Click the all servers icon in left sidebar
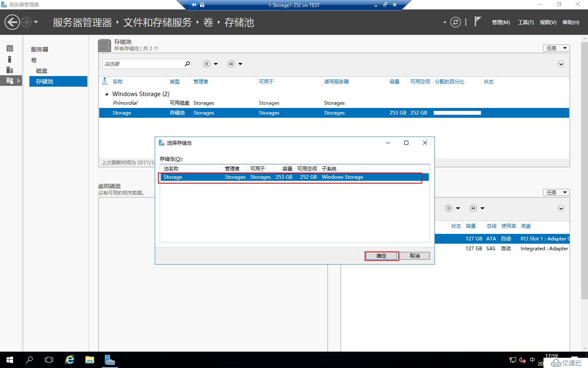The image size is (588, 368). [x=10, y=70]
